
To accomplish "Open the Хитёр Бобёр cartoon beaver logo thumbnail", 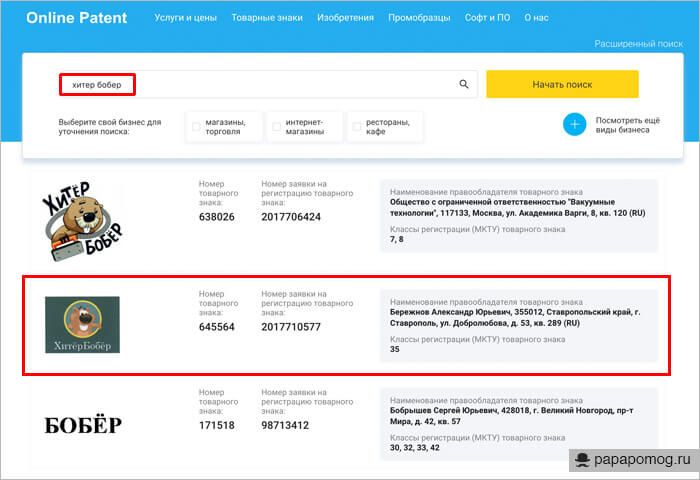I will [x=82, y=221].
